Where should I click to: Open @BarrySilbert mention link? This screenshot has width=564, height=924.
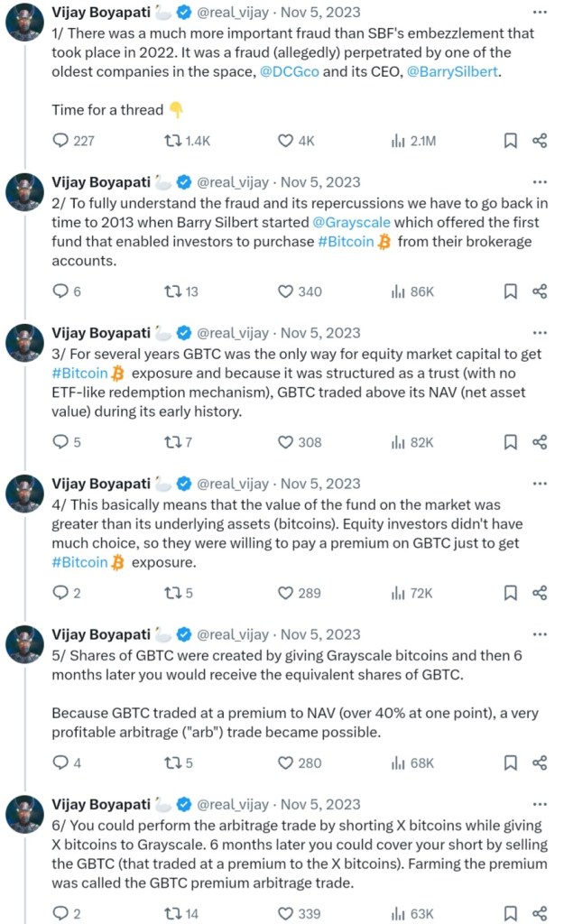pos(453,72)
